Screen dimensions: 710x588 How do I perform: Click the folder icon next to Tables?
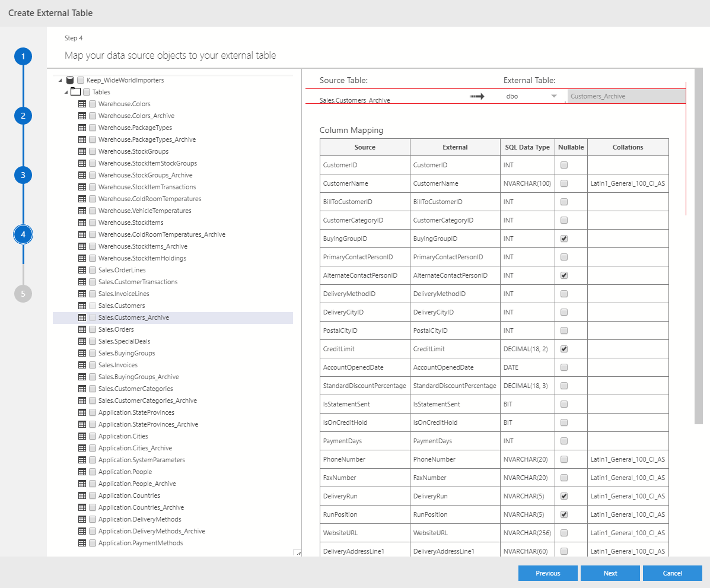click(75, 92)
